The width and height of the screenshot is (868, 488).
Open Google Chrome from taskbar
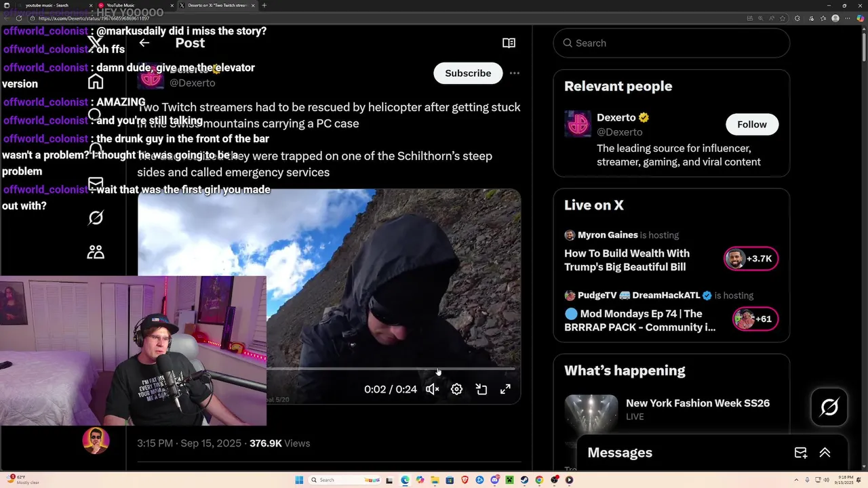point(539,480)
